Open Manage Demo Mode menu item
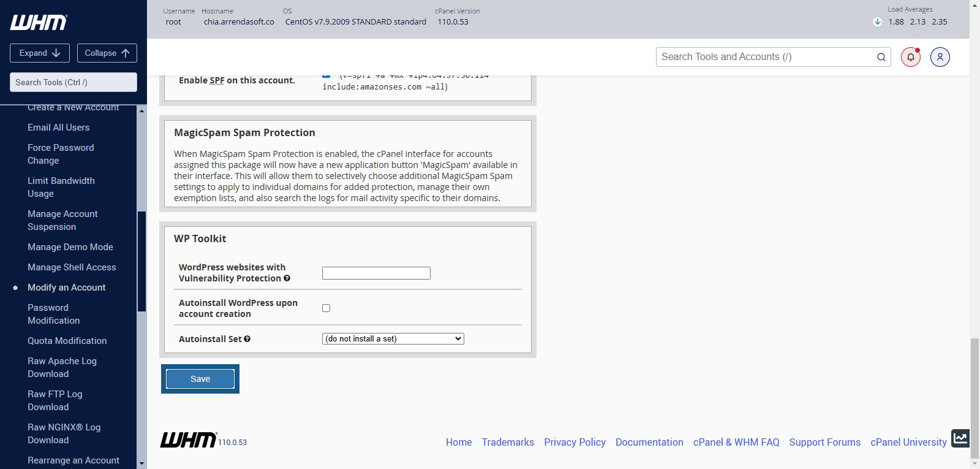This screenshot has width=980, height=469. click(70, 247)
